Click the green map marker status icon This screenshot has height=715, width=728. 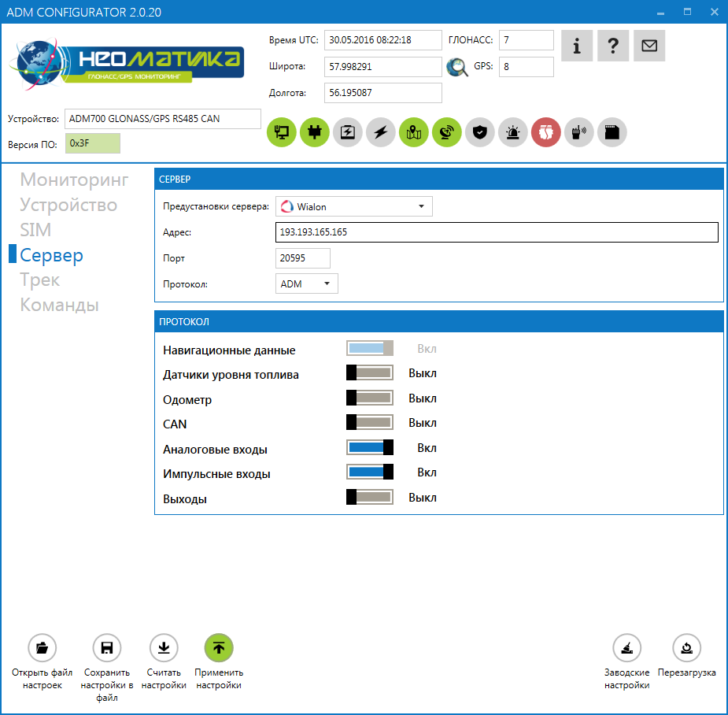tap(414, 132)
